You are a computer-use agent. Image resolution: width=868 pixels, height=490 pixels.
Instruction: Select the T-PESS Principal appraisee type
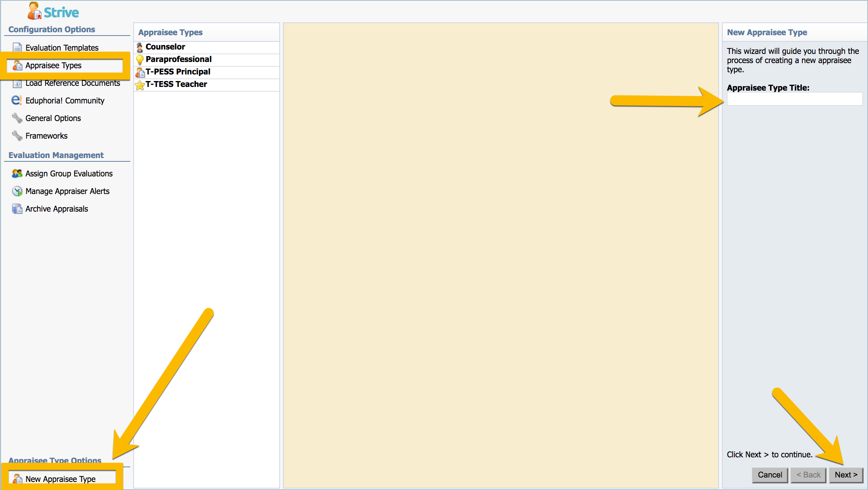[207, 72]
